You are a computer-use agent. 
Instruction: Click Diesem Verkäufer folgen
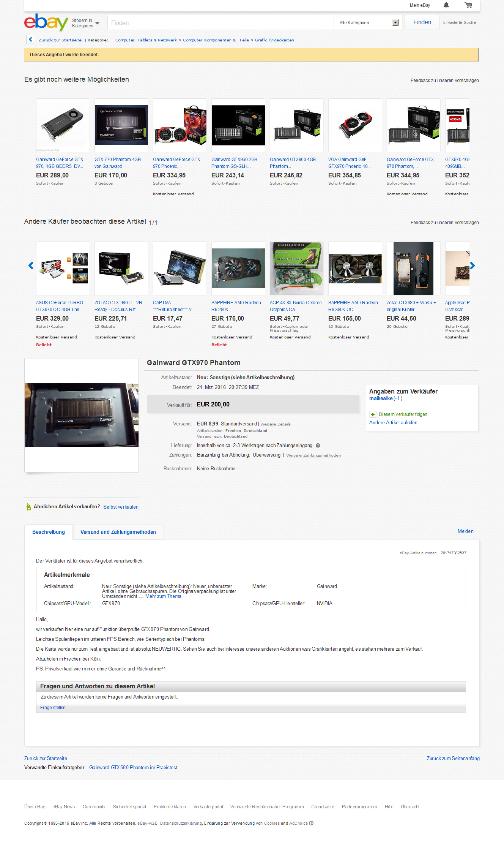tap(403, 414)
